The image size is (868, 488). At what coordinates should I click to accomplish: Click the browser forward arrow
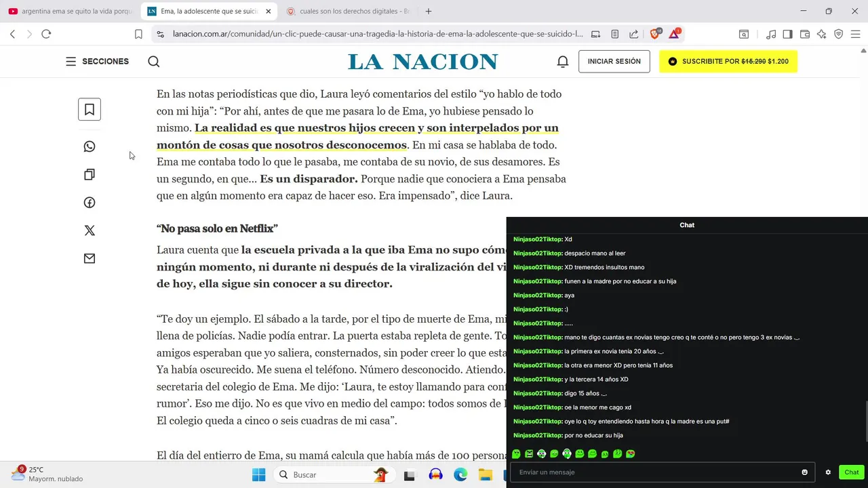29,34
